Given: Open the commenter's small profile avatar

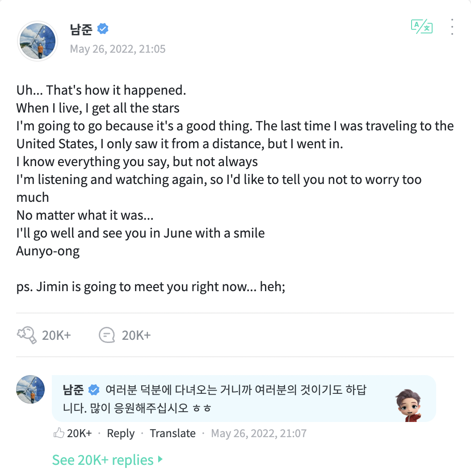Looking at the screenshot, I should click(x=30, y=389).
